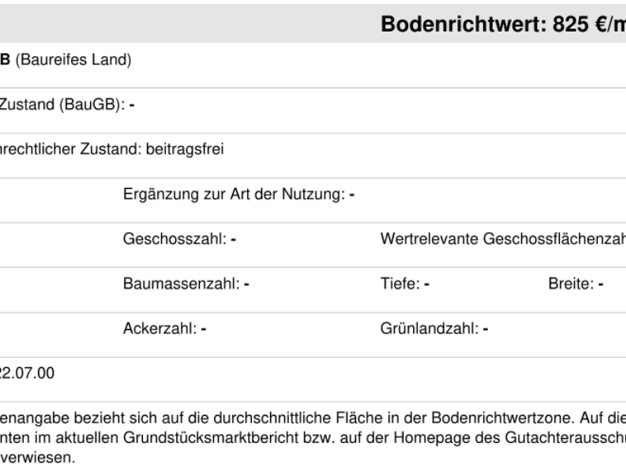Click the 'Ackerzahl:' entry

pos(164,329)
